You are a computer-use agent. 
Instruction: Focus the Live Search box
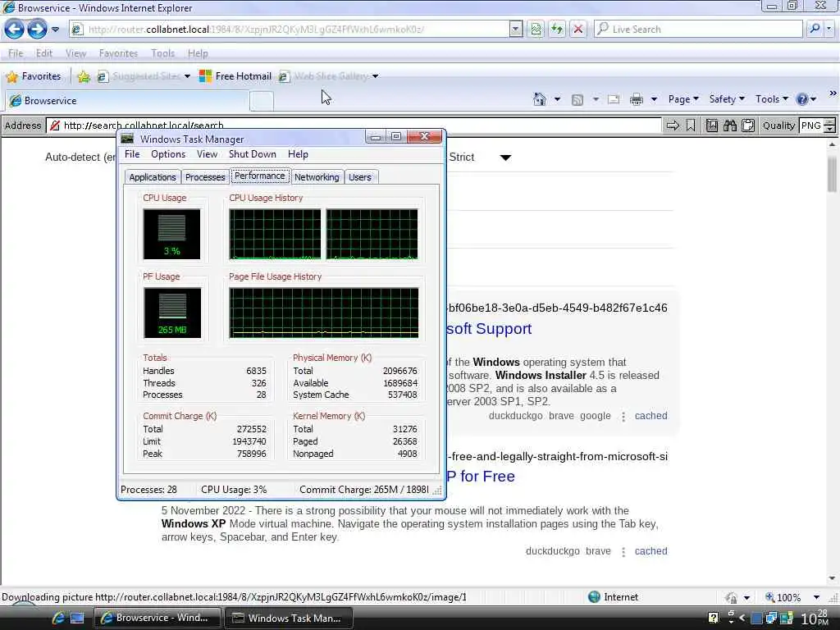tap(699, 29)
